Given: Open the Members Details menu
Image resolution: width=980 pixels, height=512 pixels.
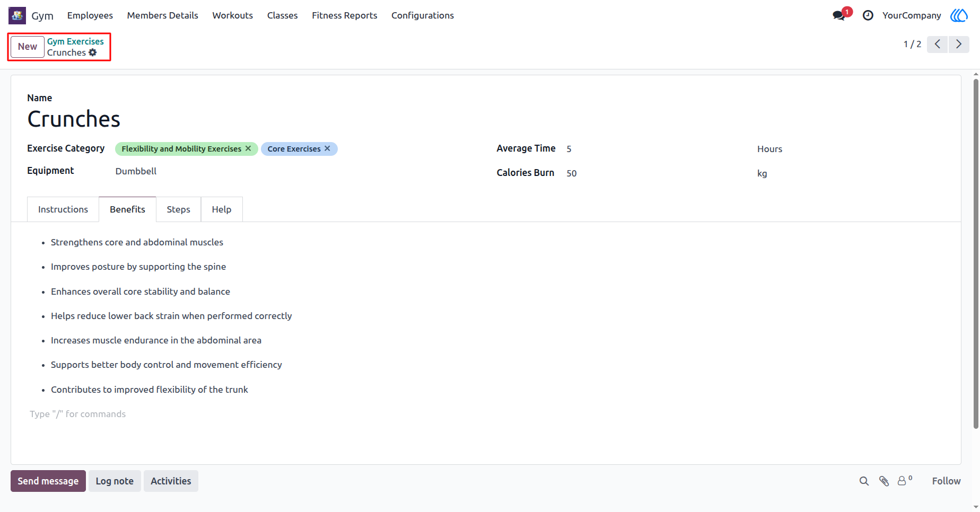Looking at the screenshot, I should [x=163, y=15].
